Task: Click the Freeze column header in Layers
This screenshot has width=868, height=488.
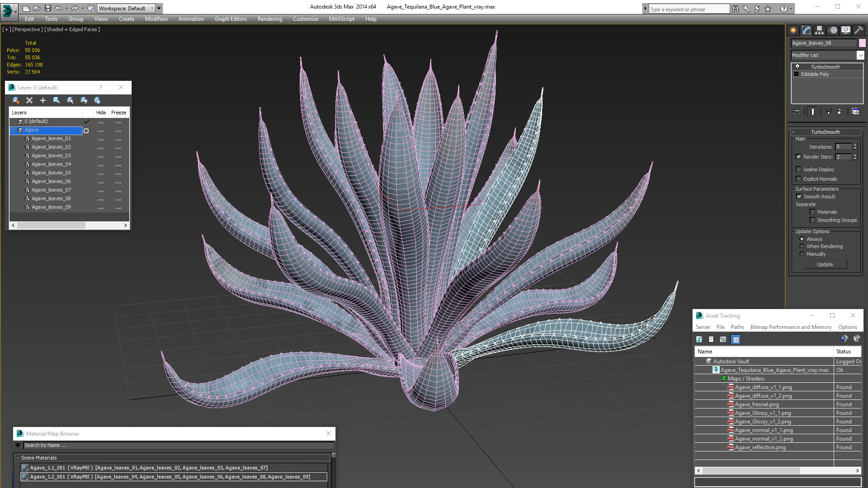Action: click(x=118, y=113)
